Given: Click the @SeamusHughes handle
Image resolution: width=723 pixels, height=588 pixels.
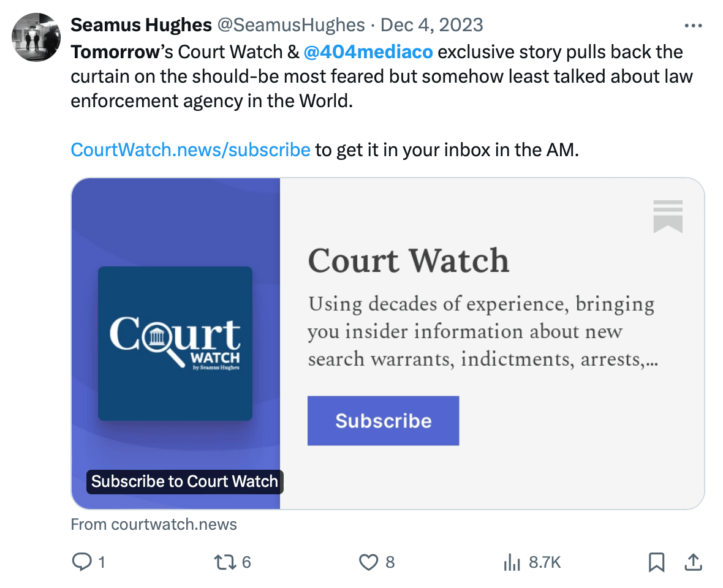Looking at the screenshot, I should (x=291, y=25).
